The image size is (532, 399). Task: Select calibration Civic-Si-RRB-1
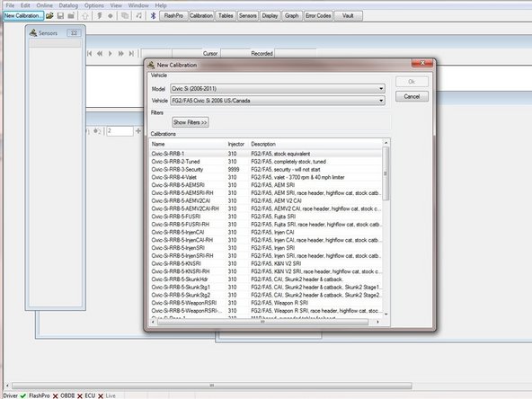click(266, 154)
